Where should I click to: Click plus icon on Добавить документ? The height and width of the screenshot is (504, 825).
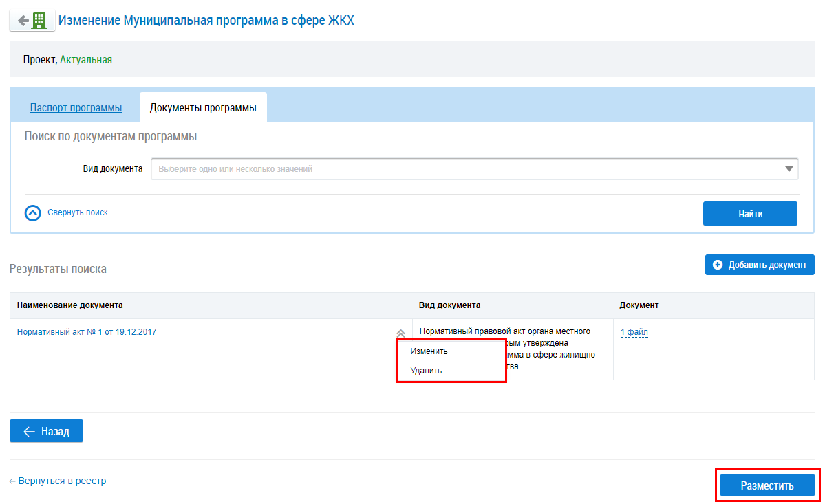tap(718, 265)
